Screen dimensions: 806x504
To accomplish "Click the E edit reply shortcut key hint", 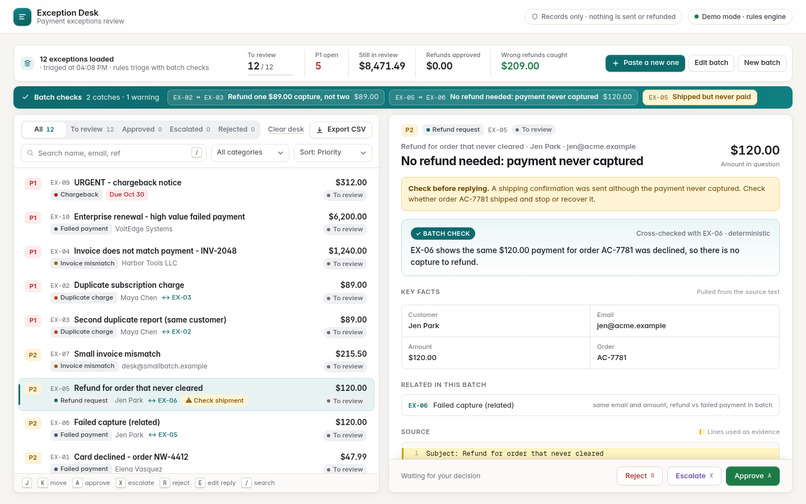I will tap(200, 483).
